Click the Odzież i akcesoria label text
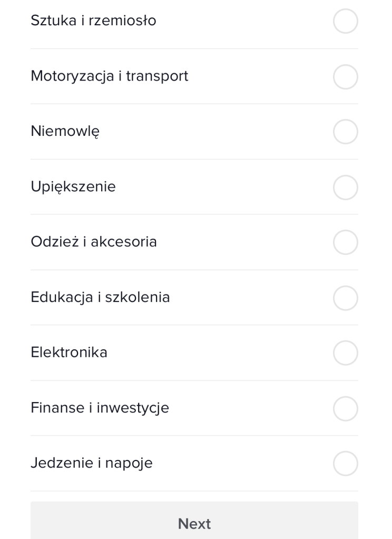392x539 pixels. (93, 242)
